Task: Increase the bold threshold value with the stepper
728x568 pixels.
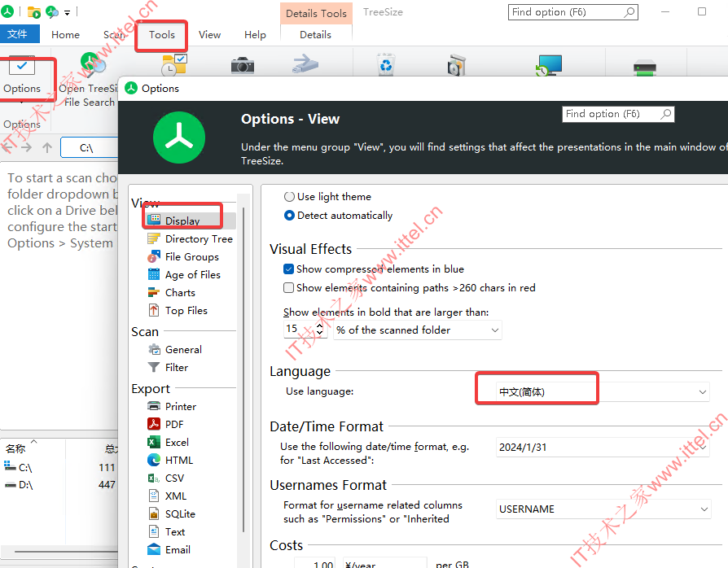Action: click(321, 324)
